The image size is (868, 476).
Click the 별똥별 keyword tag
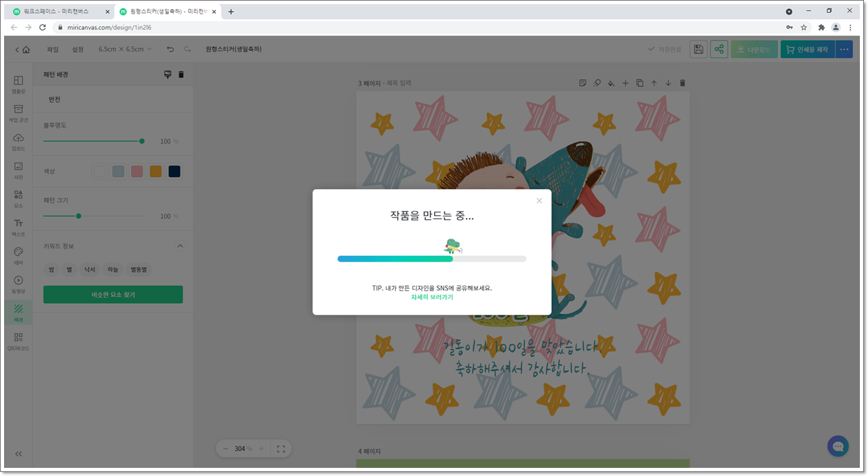click(139, 269)
